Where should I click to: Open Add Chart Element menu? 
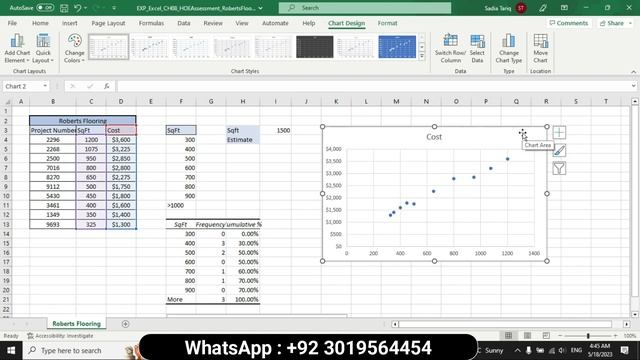coord(17,48)
